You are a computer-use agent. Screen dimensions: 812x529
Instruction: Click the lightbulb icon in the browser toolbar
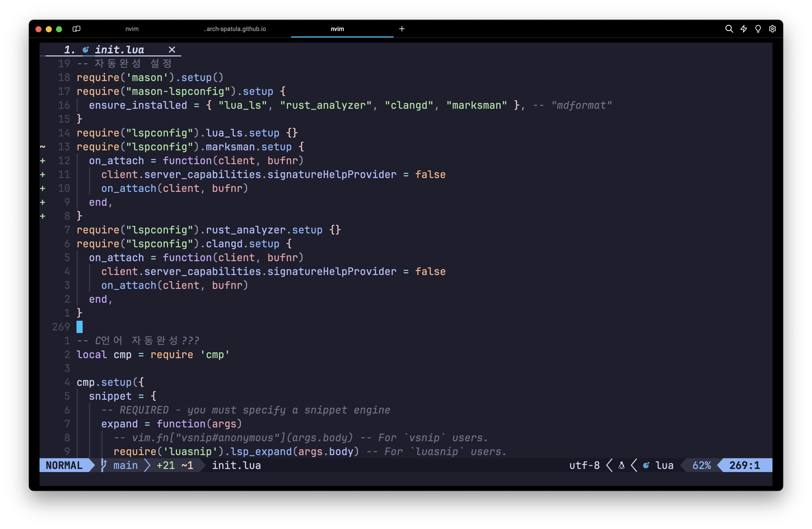point(758,29)
